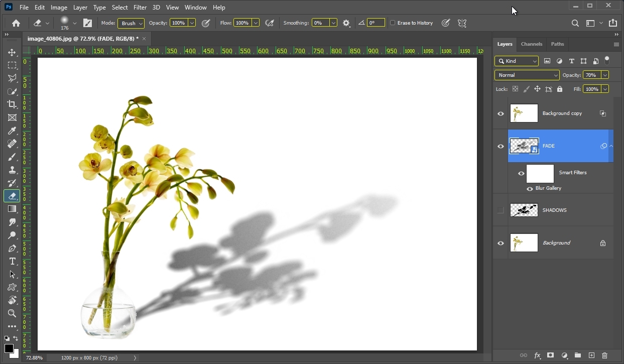
Task: Select the Move tool
Action: [12, 52]
